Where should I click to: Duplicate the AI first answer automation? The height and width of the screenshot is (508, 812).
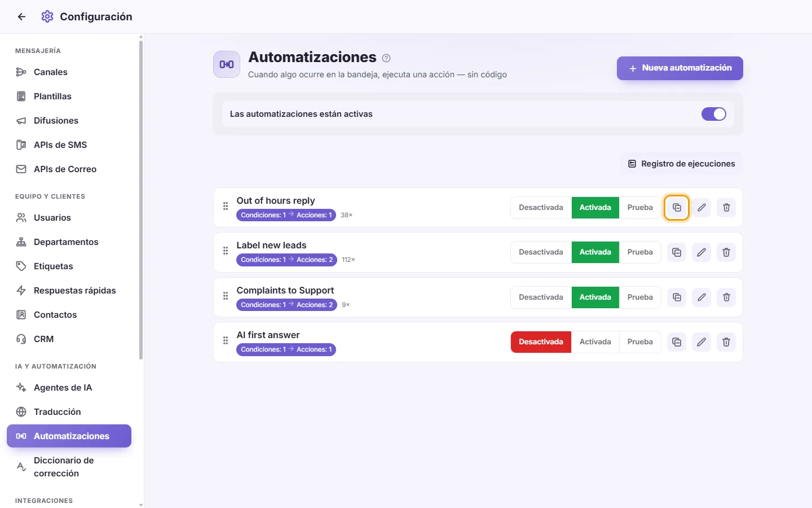pos(677,342)
